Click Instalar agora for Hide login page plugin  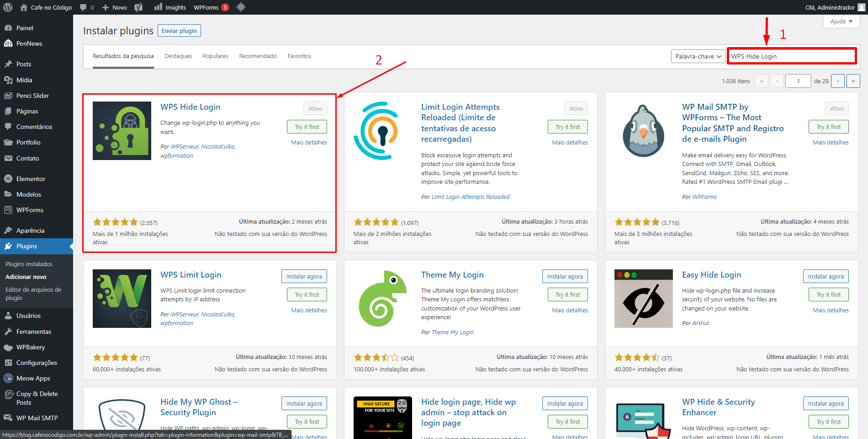click(x=565, y=403)
